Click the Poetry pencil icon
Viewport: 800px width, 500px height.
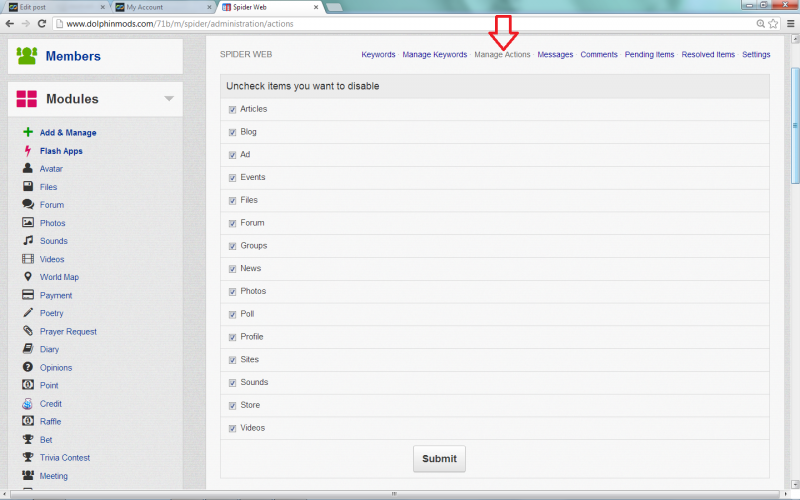(x=28, y=313)
